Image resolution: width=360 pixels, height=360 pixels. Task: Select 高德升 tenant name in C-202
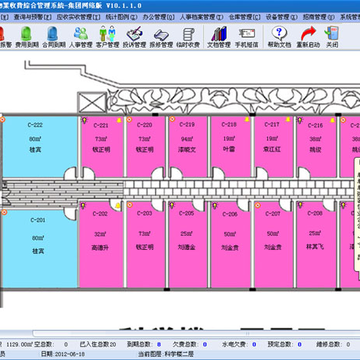[100, 248]
